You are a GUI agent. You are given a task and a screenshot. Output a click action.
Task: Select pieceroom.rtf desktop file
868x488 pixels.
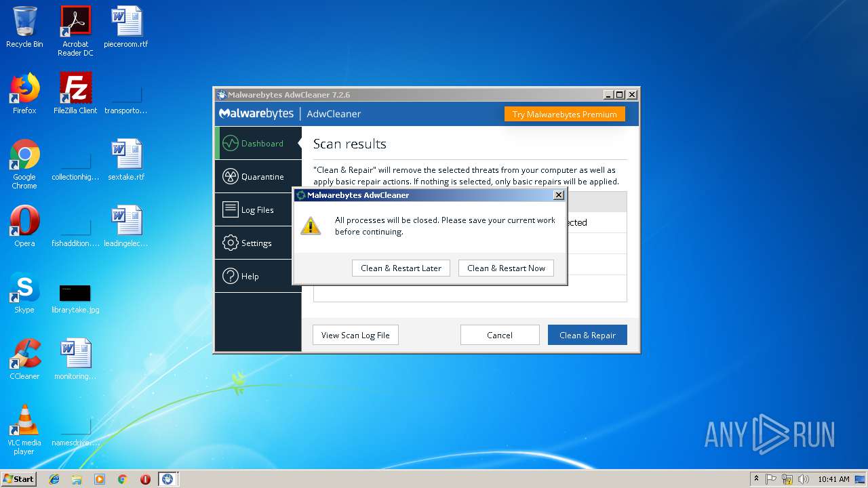point(126,27)
